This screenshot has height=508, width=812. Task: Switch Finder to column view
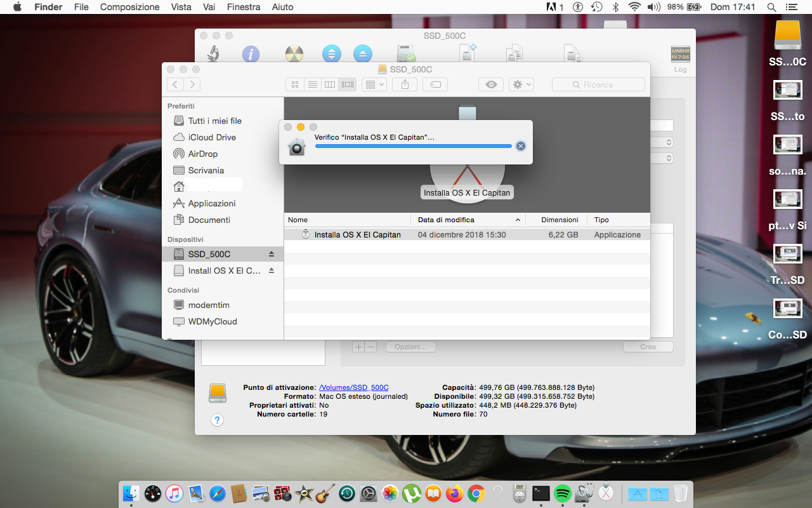pos(330,84)
